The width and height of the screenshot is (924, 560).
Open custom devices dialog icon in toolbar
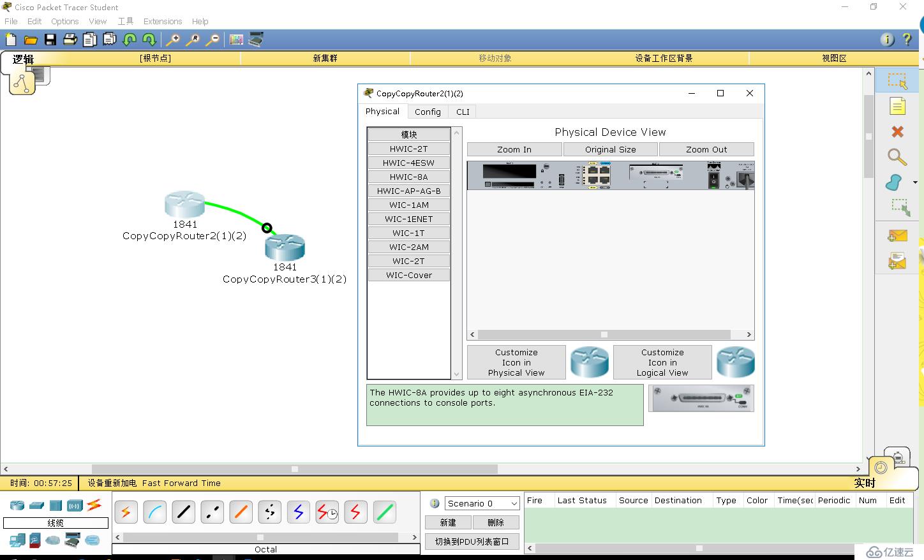[256, 40]
